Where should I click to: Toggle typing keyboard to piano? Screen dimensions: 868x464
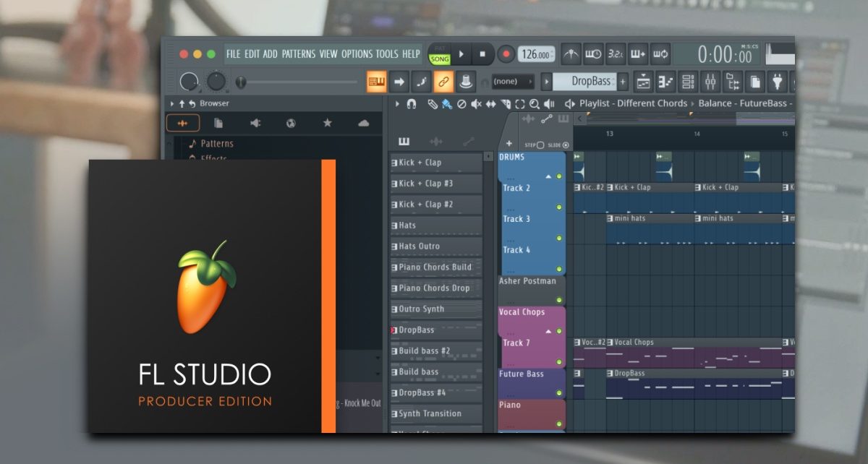pyautogui.click(x=377, y=82)
